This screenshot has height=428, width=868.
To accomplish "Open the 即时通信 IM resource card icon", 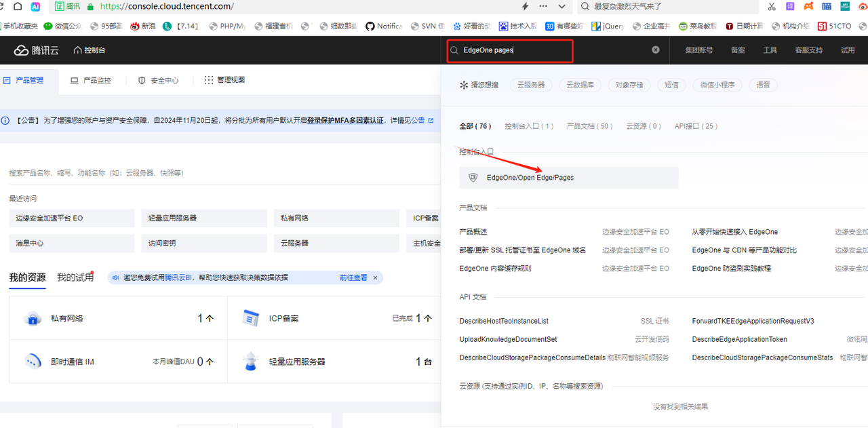I will (33, 362).
